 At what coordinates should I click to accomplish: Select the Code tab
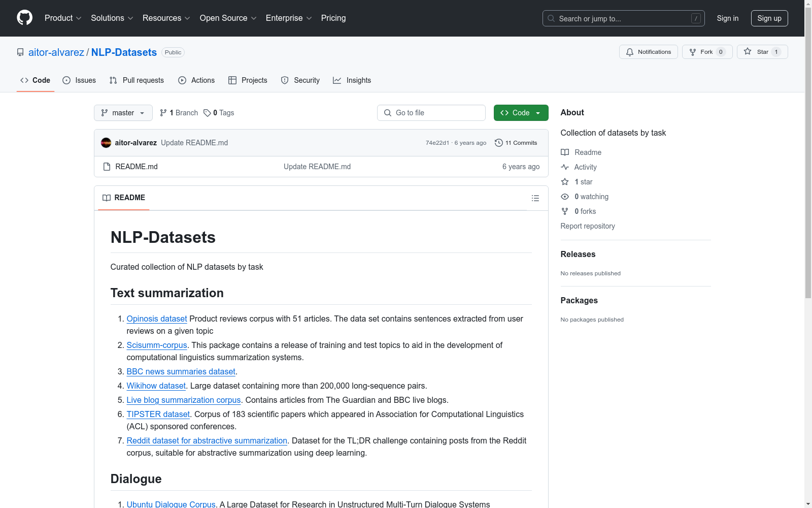(36, 80)
